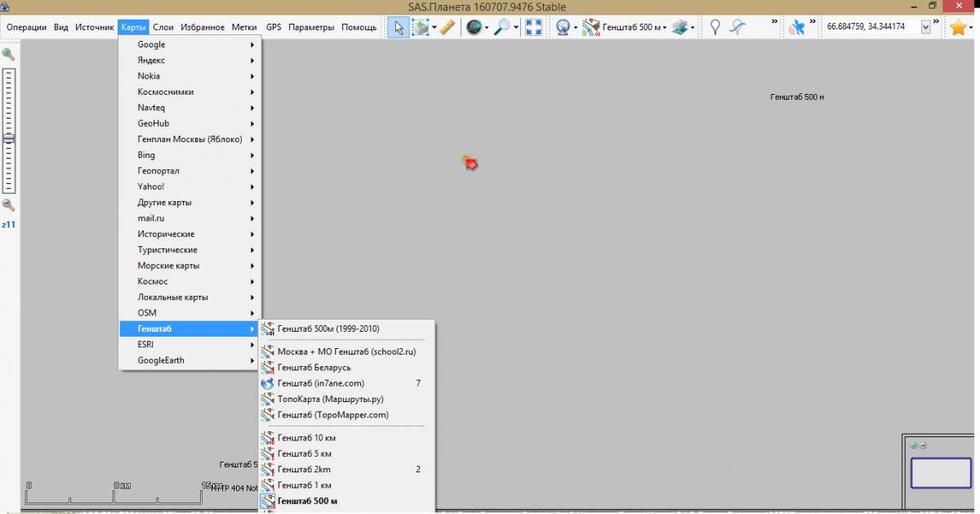
Task: Click the zoom in magnifier icon
Action: (x=8, y=55)
